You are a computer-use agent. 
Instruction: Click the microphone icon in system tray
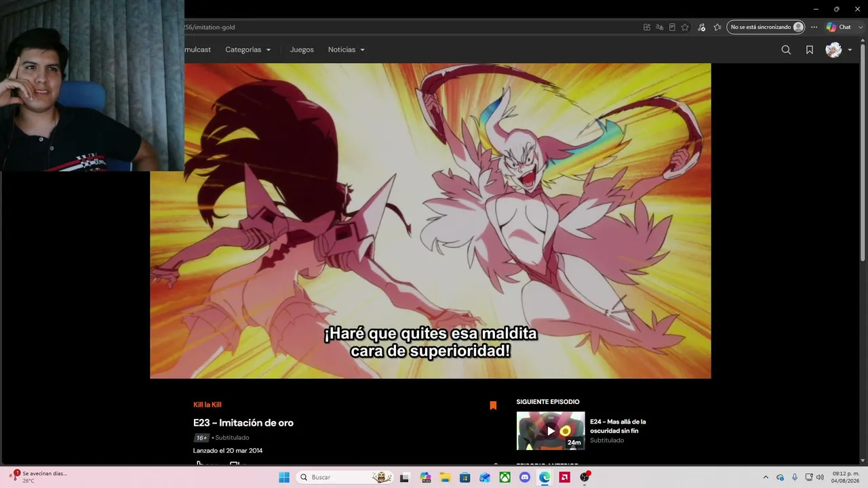[795, 477]
